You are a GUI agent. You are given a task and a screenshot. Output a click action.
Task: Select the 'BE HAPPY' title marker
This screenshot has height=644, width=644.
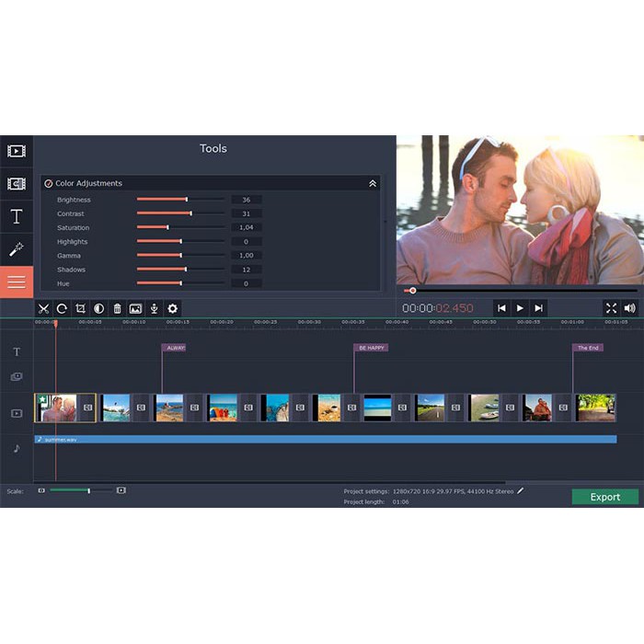pyautogui.click(x=371, y=348)
